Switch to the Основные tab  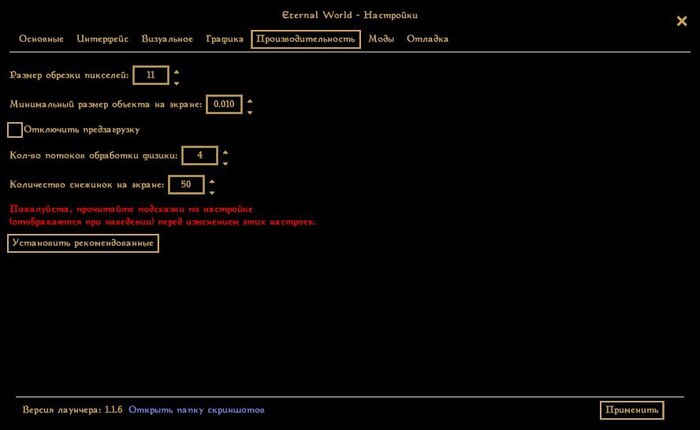tap(42, 39)
